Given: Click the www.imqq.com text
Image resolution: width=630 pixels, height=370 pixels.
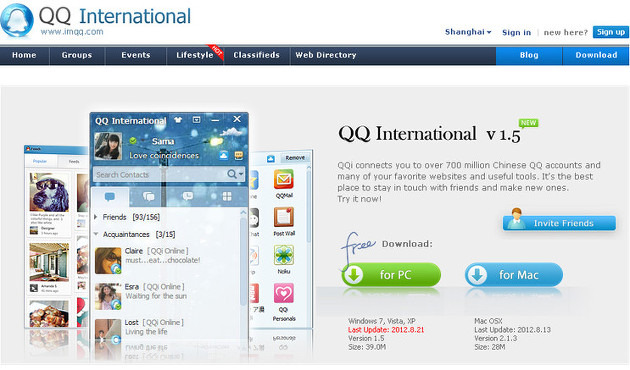Looking at the screenshot, I should coord(72,31).
